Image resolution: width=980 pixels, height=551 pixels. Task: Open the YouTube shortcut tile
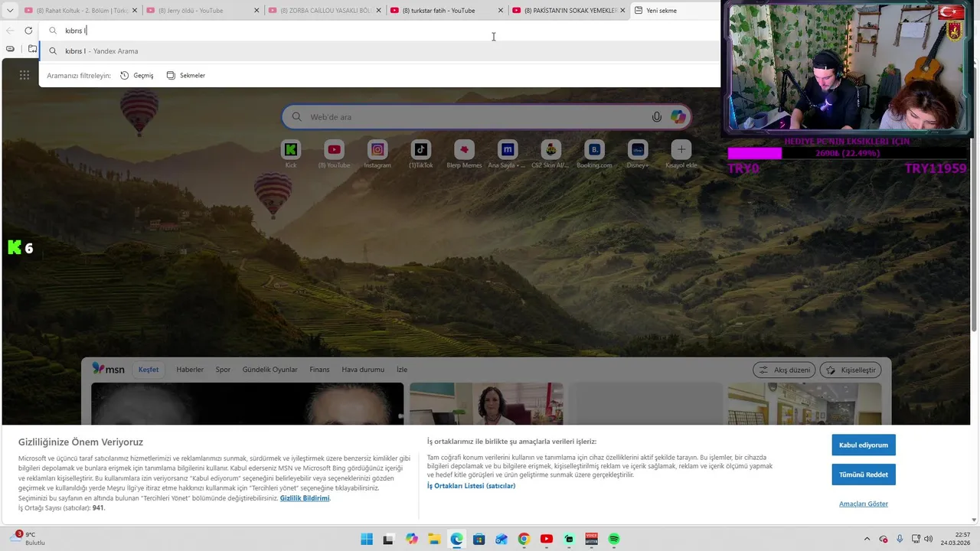(334, 154)
